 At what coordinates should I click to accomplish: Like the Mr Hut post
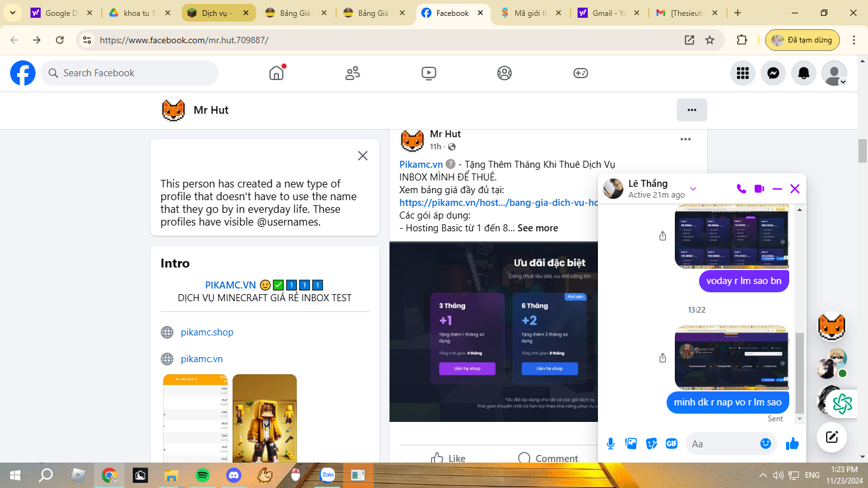448,458
